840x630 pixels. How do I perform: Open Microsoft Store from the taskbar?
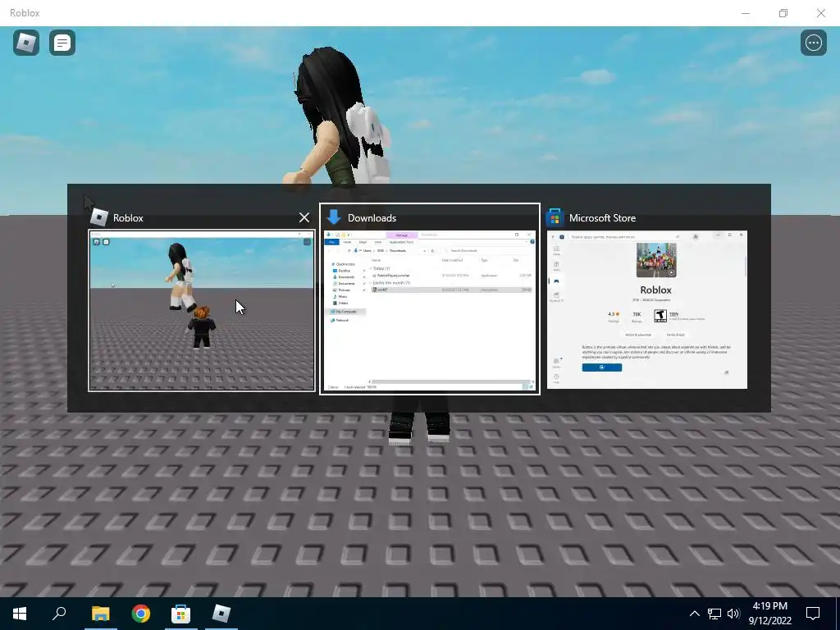click(x=181, y=614)
